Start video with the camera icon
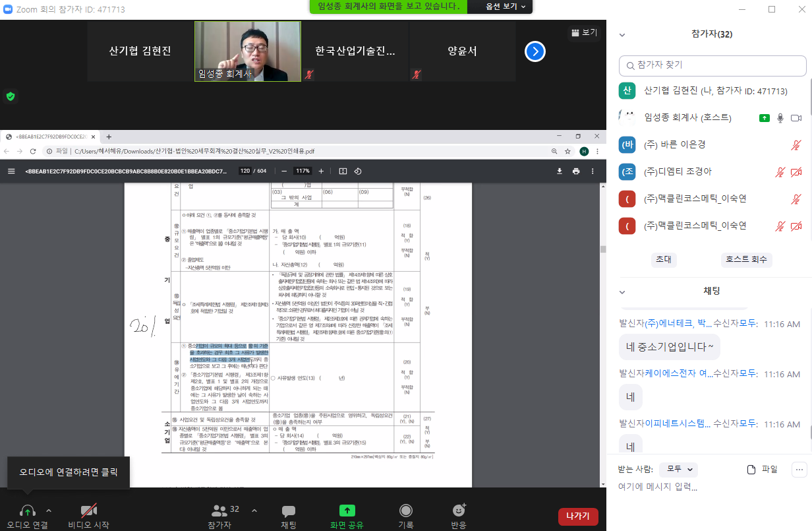The height and width of the screenshot is (531, 812). click(89, 511)
